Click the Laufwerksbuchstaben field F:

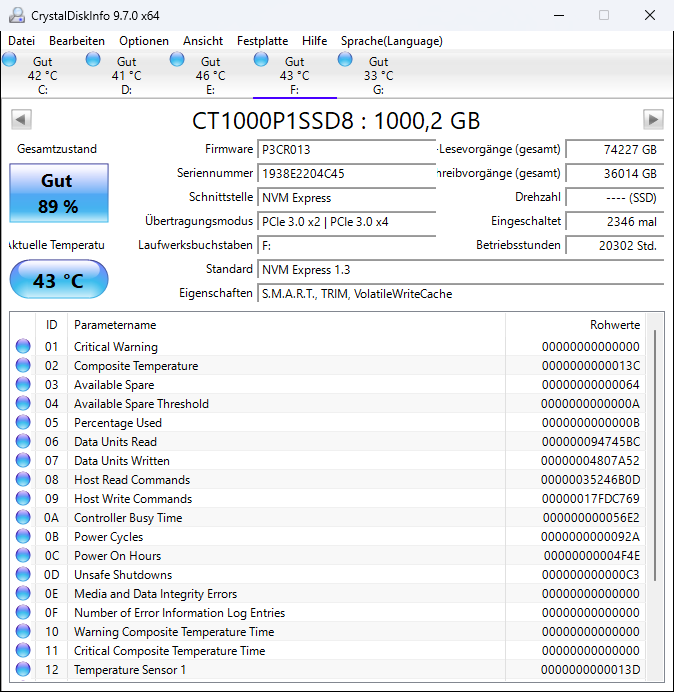(346, 245)
